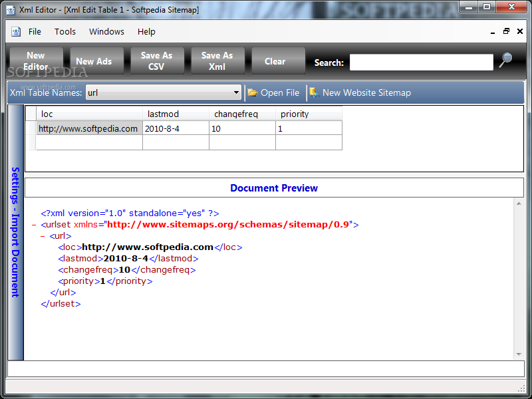Click the empty loc cell in new row

tap(89, 142)
